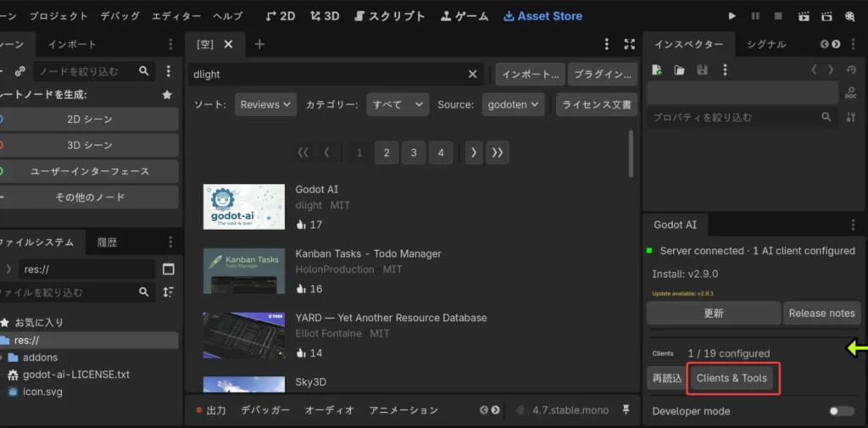Switch to the シグナル tab
The width and height of the screenshot is (868, 428).
pyautogui.click(x=766, y=44)
